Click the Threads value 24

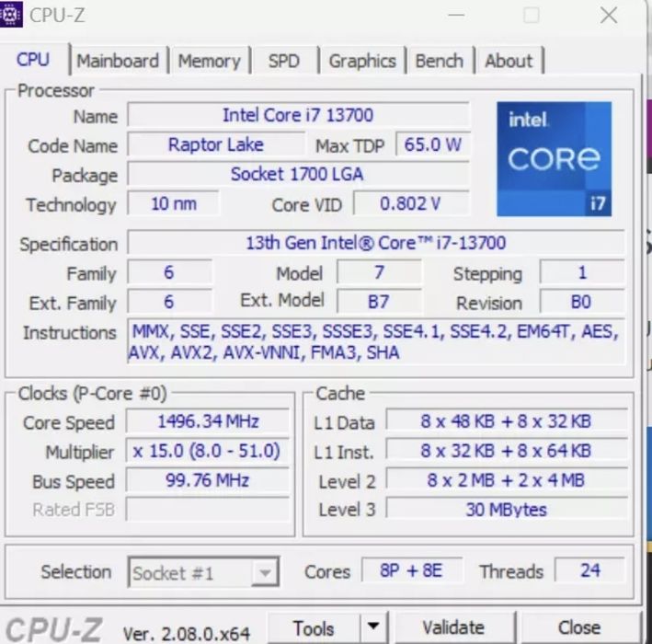[590, 570]
